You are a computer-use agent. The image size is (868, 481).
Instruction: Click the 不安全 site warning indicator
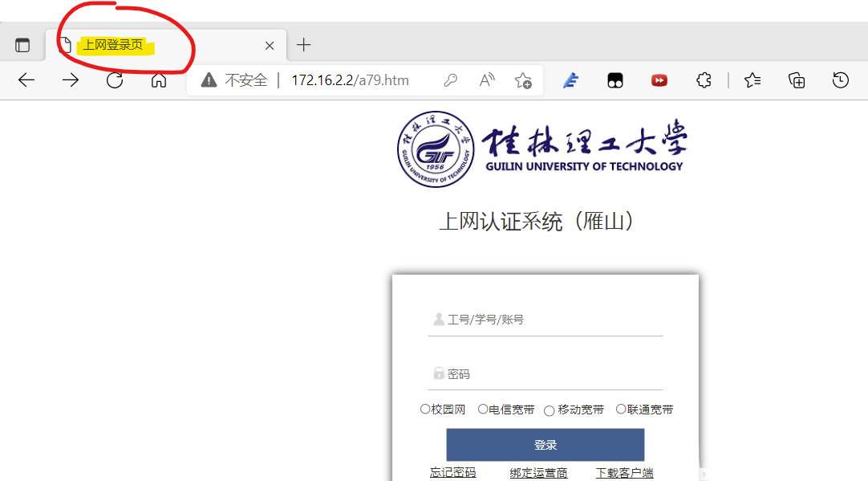pos(234,80)
